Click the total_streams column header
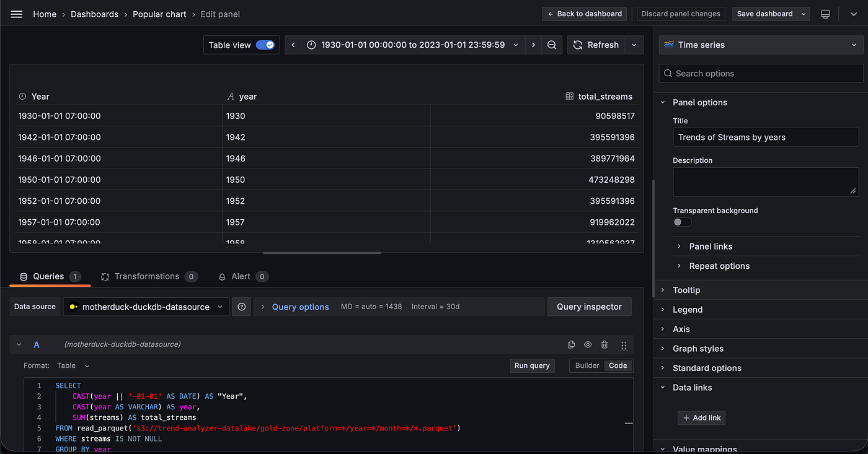868x454 pixels. click(605, 96)
